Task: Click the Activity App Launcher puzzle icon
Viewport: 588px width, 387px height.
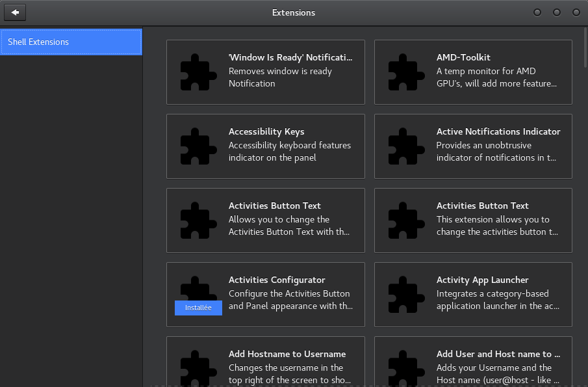Action: 406,295
